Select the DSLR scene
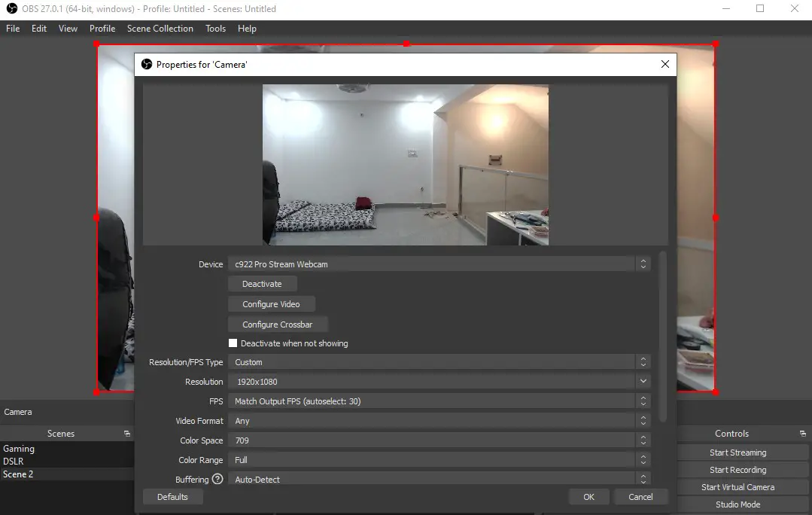Screen dimensions: 812x515 coord(67,461)
